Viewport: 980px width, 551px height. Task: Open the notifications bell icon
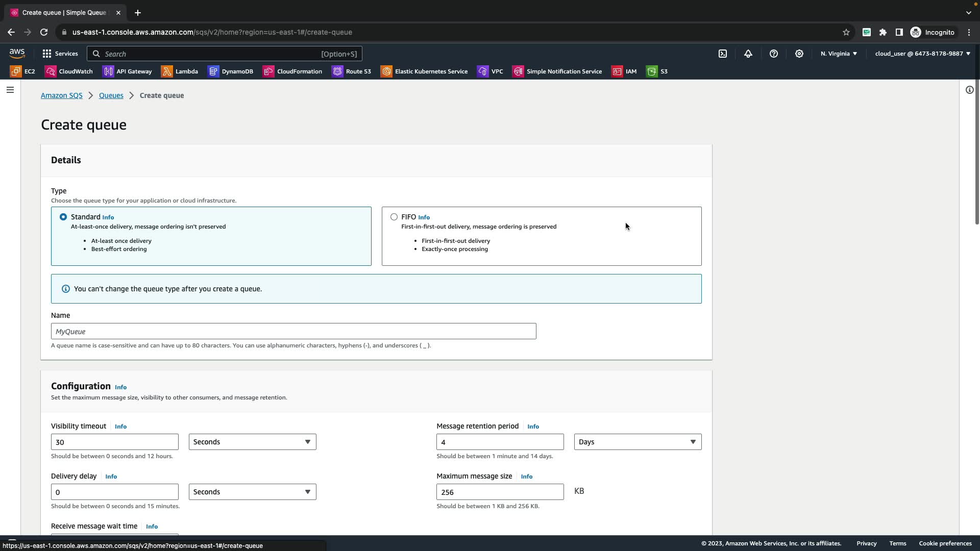point(748,54)
